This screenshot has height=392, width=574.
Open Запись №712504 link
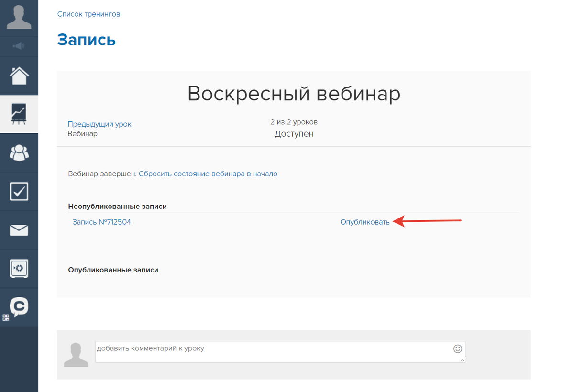tap(102, 222)
